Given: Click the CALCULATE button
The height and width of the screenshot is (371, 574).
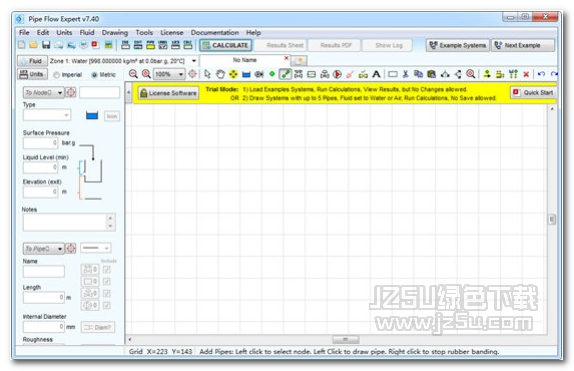Looking at the screenshot, I should tap(226, 45).
